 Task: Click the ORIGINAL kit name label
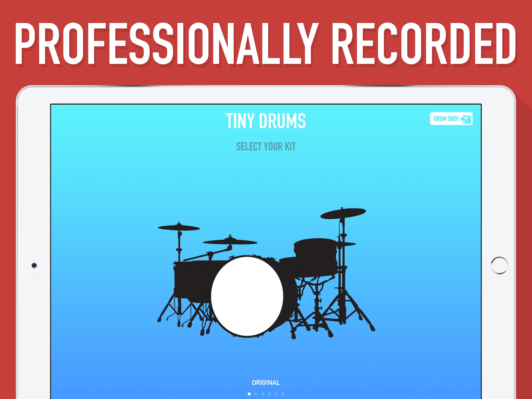[266, 382]
